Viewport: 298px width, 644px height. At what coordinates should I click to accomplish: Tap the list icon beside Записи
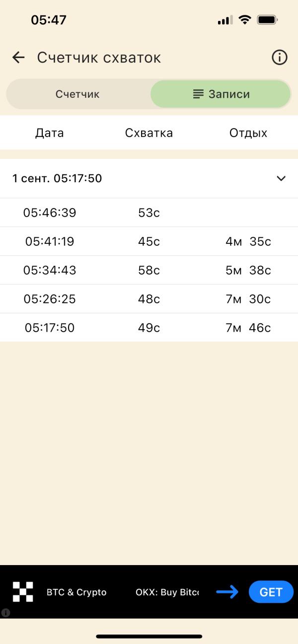[199, 94]
